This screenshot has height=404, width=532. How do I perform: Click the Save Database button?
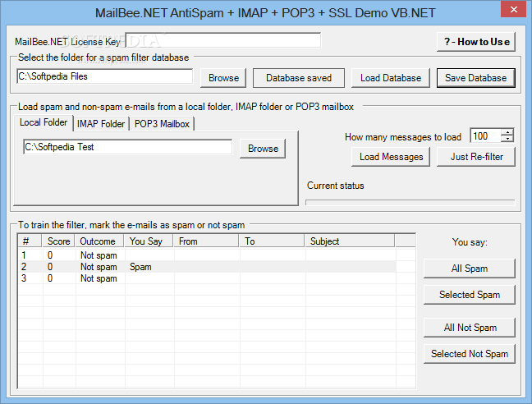click(x=475, y=78)
